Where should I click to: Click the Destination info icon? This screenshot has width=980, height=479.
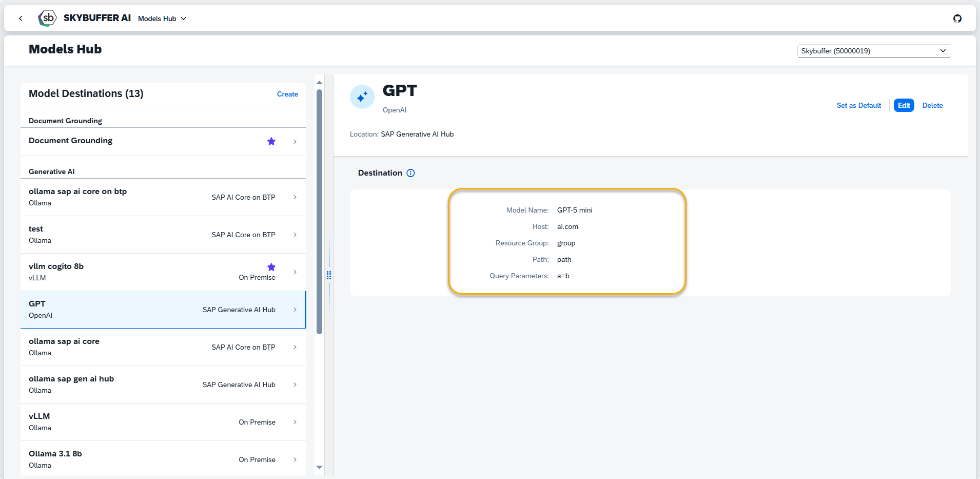click(x=410, y=173)
